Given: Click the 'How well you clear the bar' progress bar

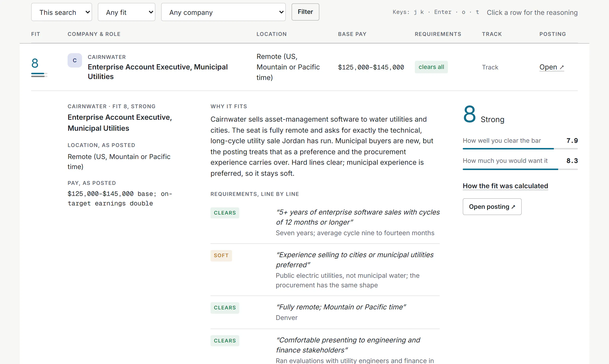Looking at the screenshot, I should coord(520,149).
